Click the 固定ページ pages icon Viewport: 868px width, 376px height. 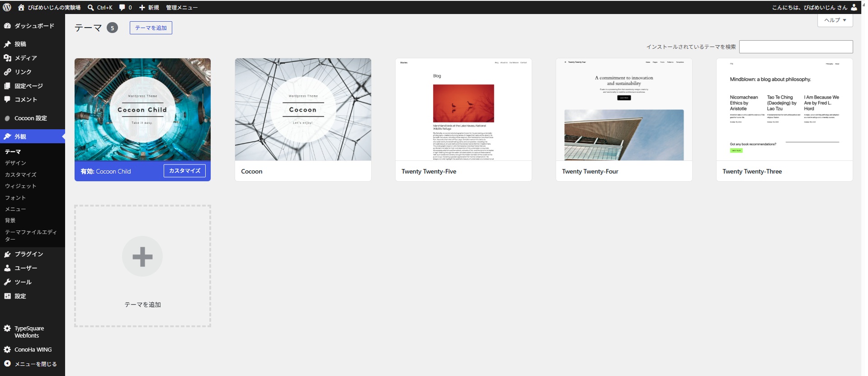7,86
